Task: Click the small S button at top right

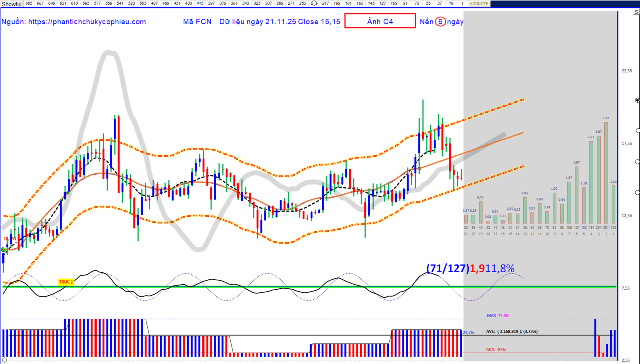Action: (636, 12)
